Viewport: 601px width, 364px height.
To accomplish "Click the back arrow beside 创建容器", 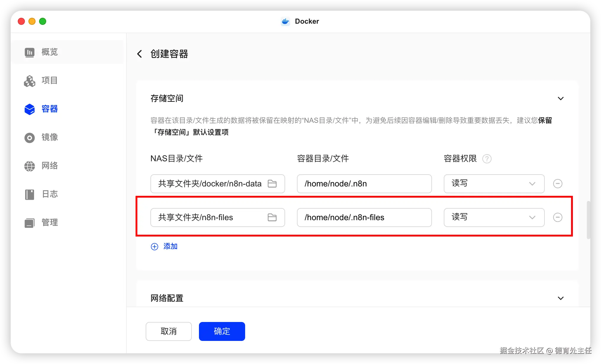I will pos(139,54).
